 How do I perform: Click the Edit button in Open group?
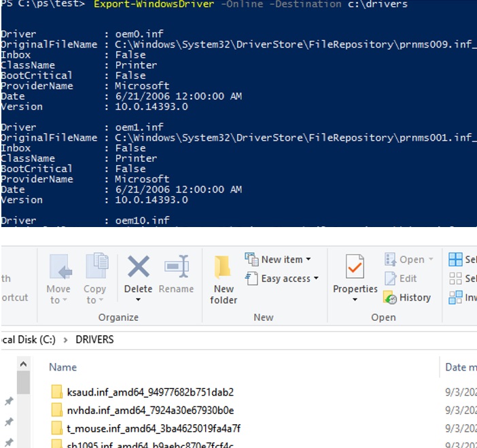[401, 279]
